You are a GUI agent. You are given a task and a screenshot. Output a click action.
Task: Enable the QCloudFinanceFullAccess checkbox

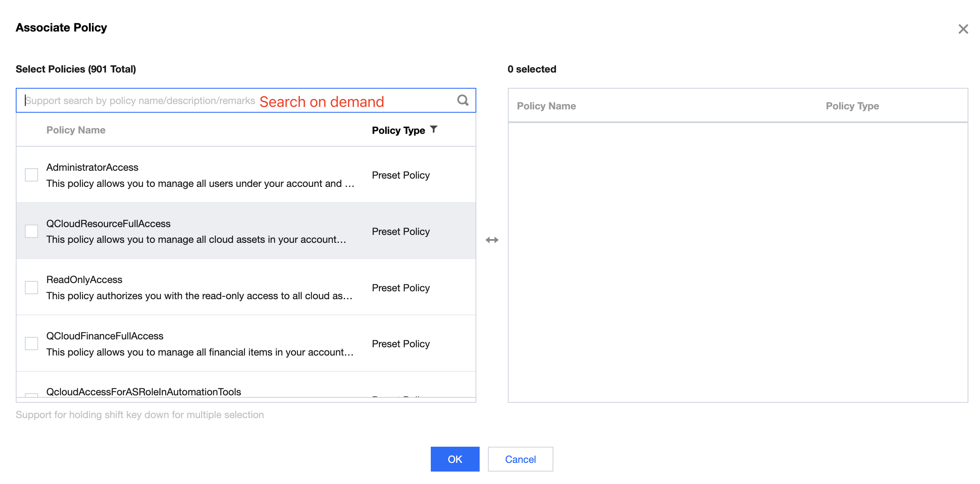pyautogui.click(x=31, y=344)
